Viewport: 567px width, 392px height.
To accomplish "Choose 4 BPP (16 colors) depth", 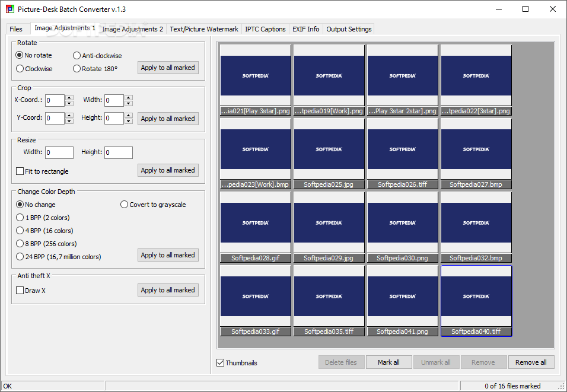I will tap(44, 230).
